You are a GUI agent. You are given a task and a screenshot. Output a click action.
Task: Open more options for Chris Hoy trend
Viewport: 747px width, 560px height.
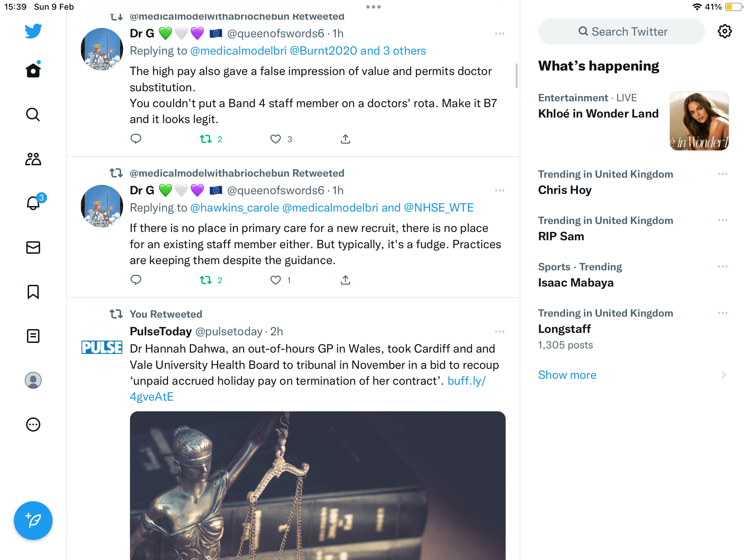723,174
